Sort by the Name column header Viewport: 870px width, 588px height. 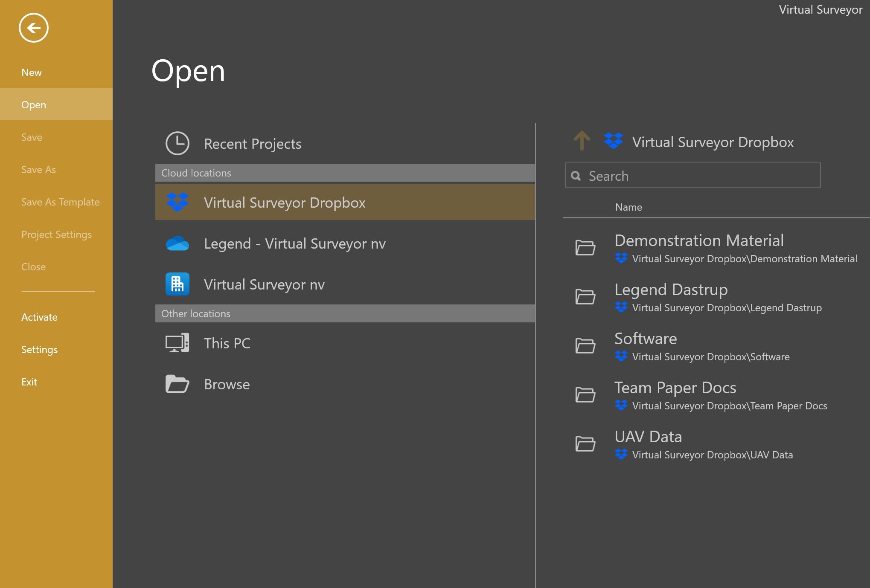click(x=628, y=207)
